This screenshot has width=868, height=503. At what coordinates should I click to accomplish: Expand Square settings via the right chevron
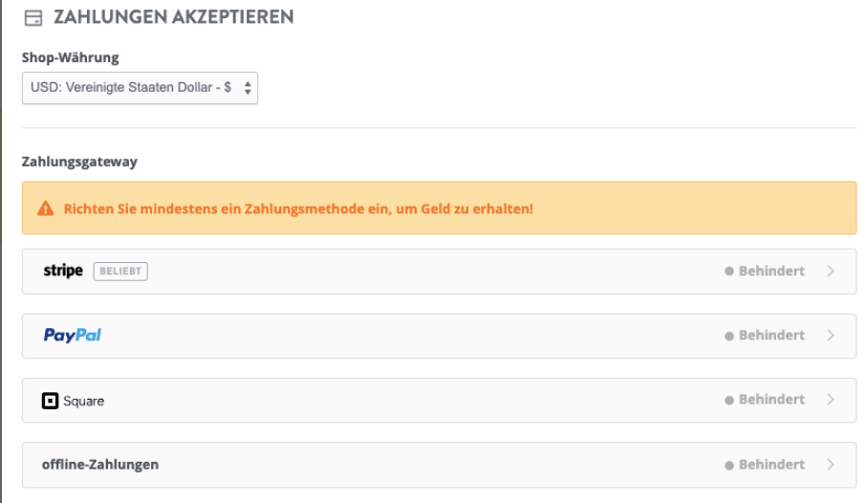click(831, 400)
